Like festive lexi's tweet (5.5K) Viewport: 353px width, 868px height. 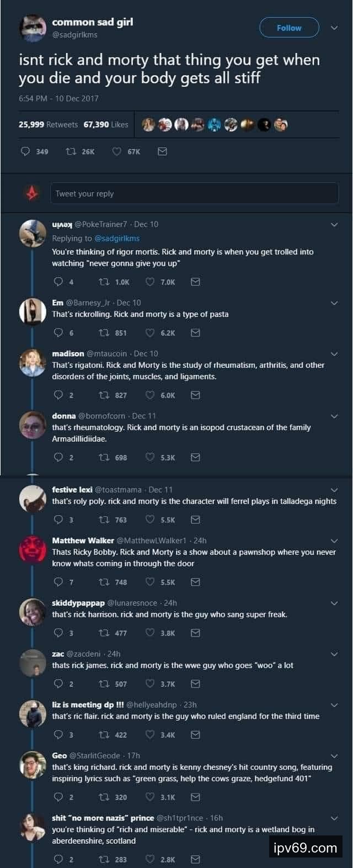point(150,520)
